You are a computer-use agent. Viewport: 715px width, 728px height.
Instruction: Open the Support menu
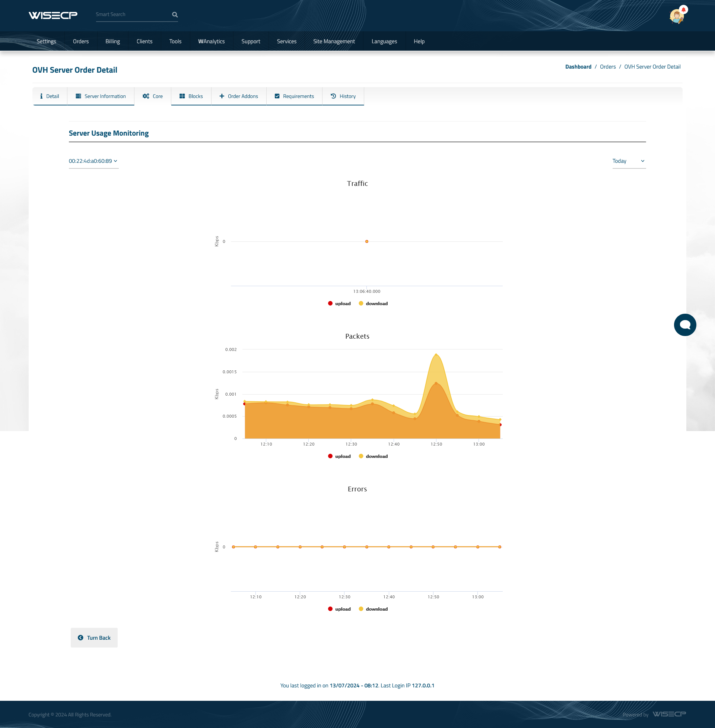tap(251, 41)
